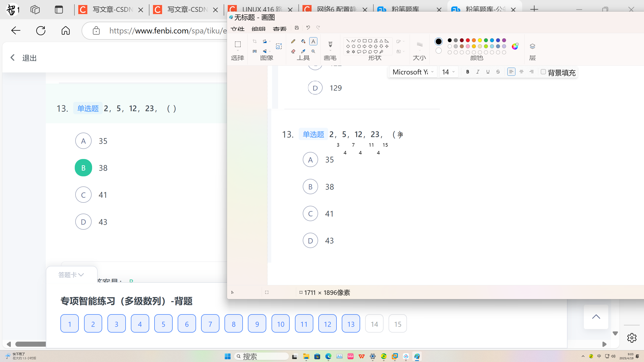Select the Fill bucket tool
The image size is (644, 362).
(303, 41)
